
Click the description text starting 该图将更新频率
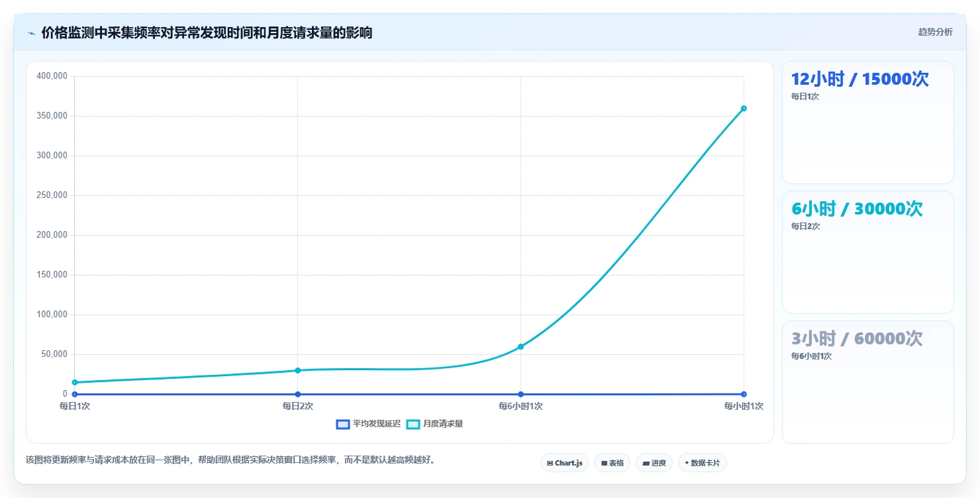[230, 460]
